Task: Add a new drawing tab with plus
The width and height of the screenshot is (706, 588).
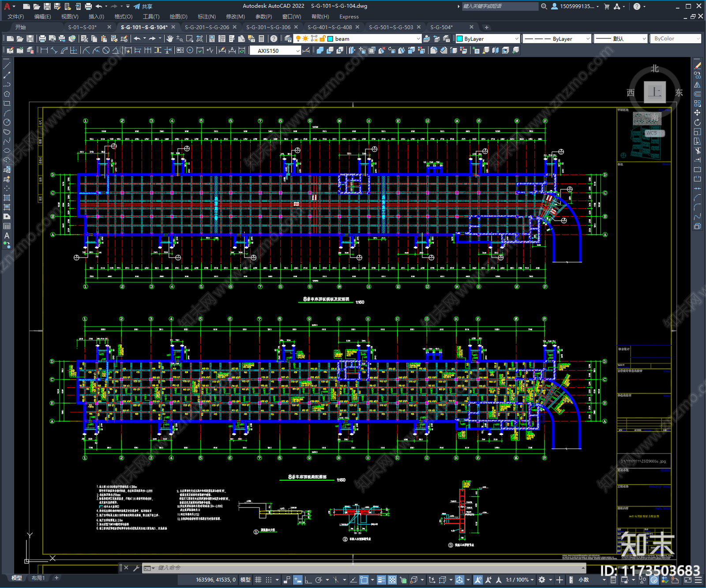Action: (486, 27)
